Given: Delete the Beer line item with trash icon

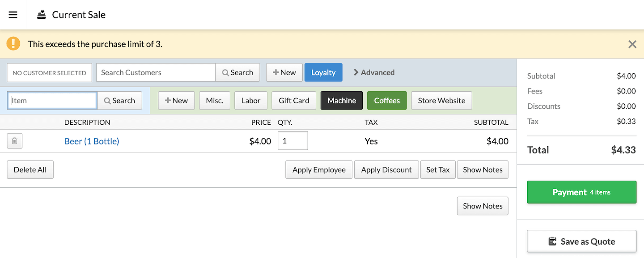Looking at the screenshot, I should click(14, 141).
